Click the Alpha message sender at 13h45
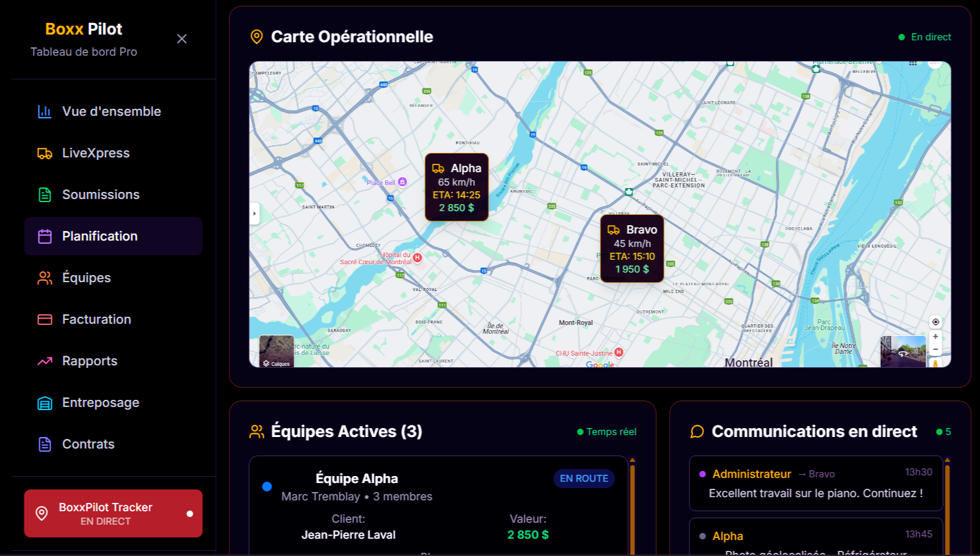The height and width of the screenshot is (556, 980). [728, 536]
